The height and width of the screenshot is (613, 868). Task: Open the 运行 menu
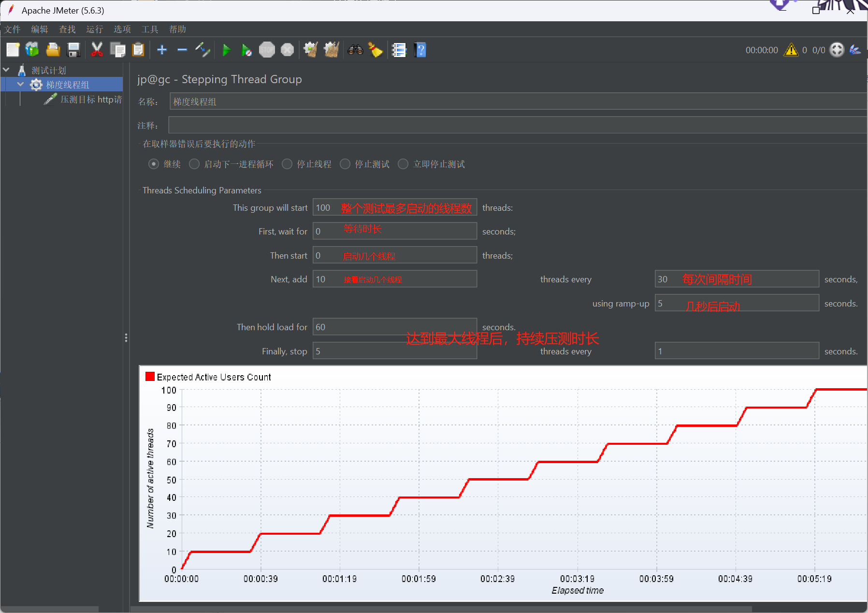pos(94,29)
